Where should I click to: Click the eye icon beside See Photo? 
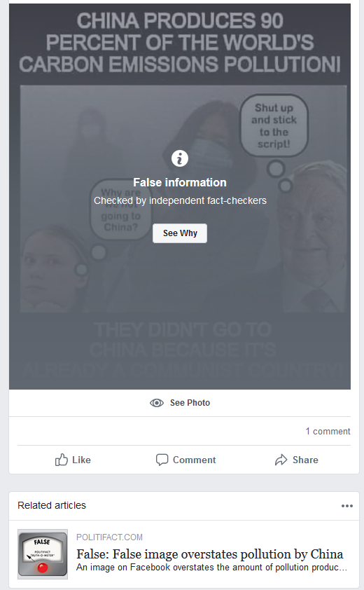pyautogui.click(x=157, y=403)
